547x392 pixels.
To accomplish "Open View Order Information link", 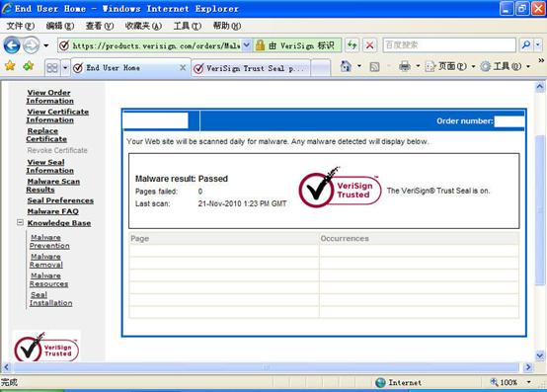I will (50, 97).
